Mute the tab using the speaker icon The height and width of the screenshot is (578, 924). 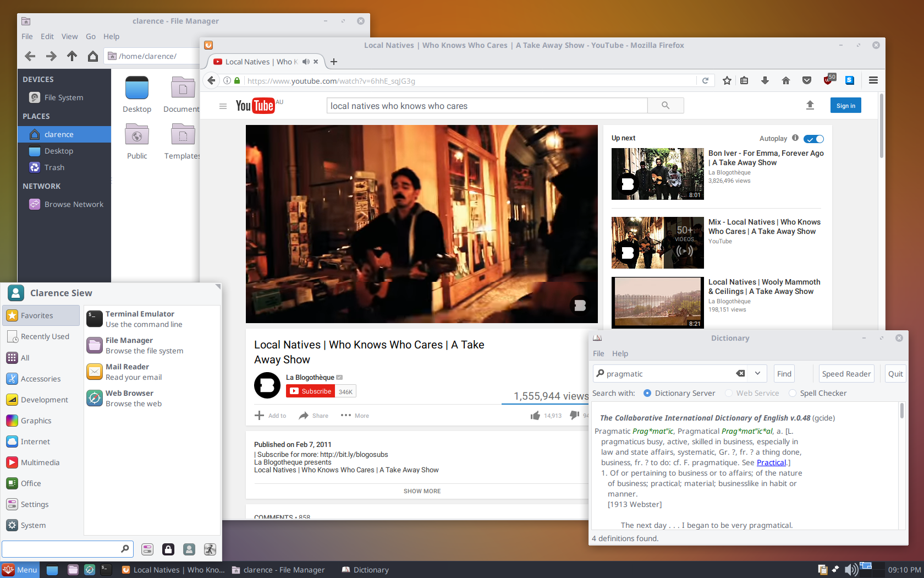(x=306, y=62)
